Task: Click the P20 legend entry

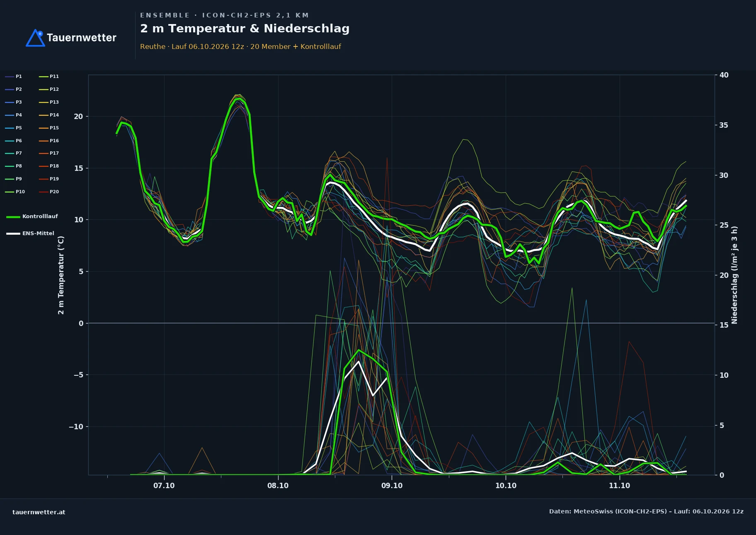Action: [49, 192]
